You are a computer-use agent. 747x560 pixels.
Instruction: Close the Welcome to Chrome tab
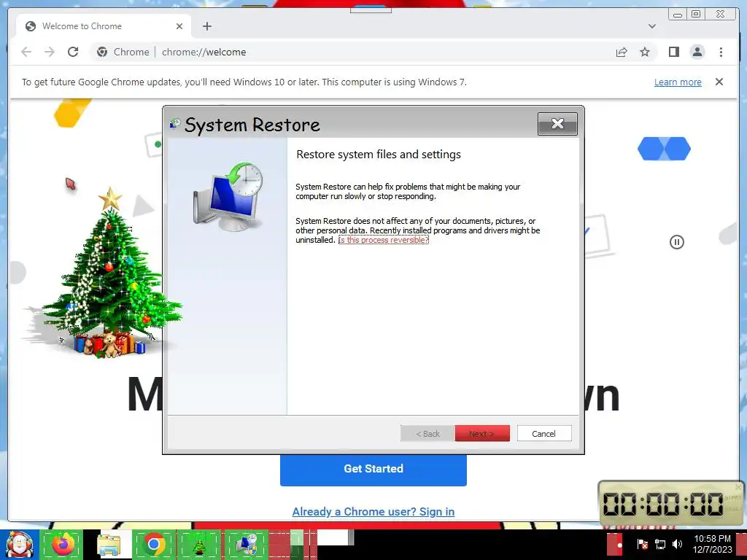point(179,26)
